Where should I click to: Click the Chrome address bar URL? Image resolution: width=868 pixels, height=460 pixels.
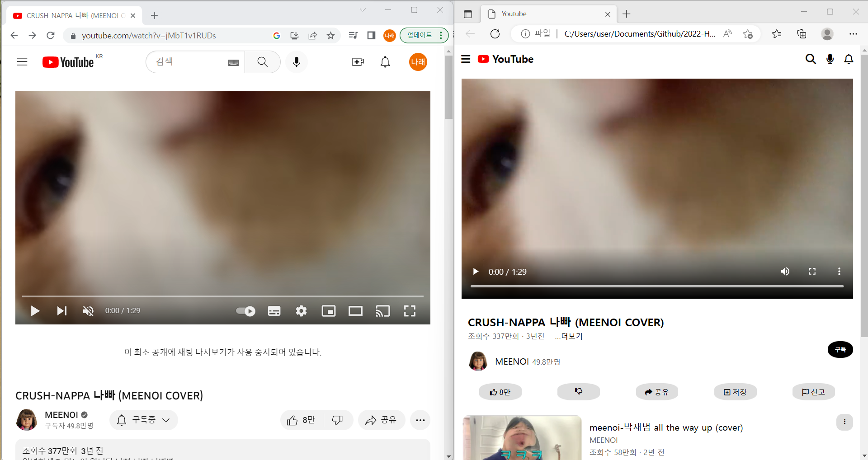click(149, 35)
